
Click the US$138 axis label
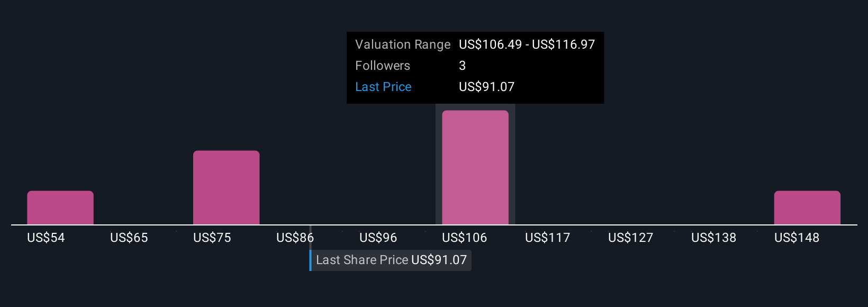(x=714, y=238)
